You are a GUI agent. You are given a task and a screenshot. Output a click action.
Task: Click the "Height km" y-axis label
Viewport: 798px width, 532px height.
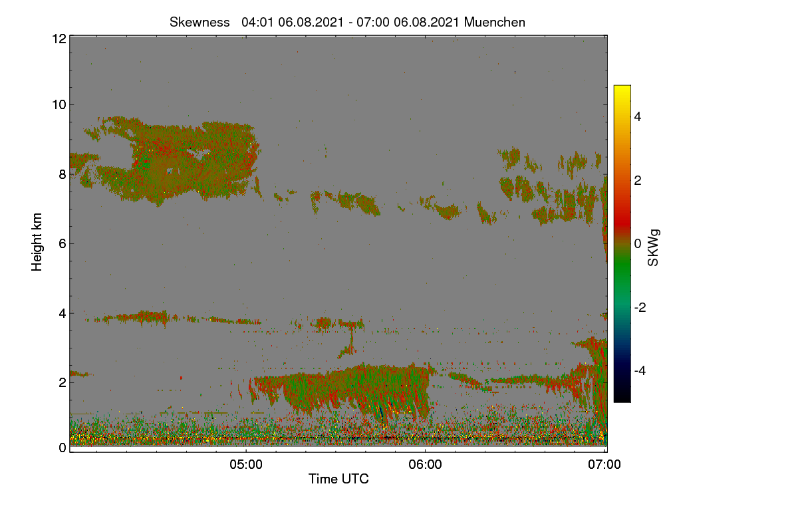(37, 242)
